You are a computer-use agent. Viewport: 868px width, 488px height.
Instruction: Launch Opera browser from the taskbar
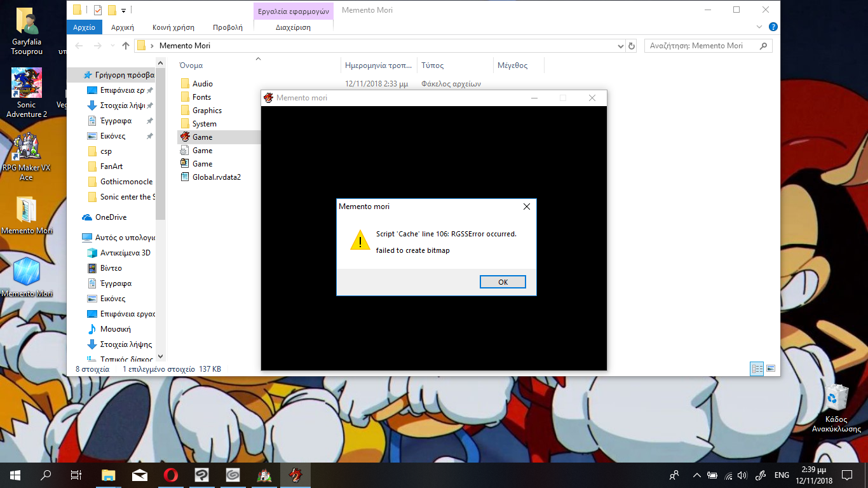(x=171, y=475)
